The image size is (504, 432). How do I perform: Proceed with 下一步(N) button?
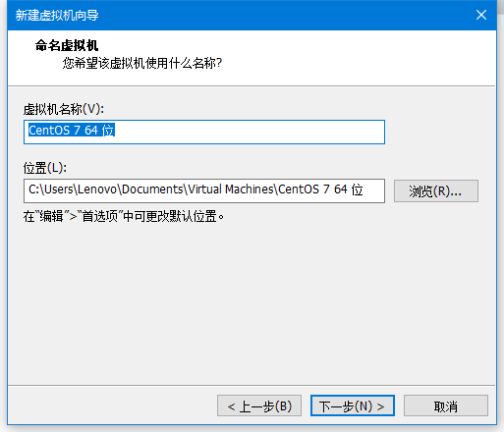(353, 405)
